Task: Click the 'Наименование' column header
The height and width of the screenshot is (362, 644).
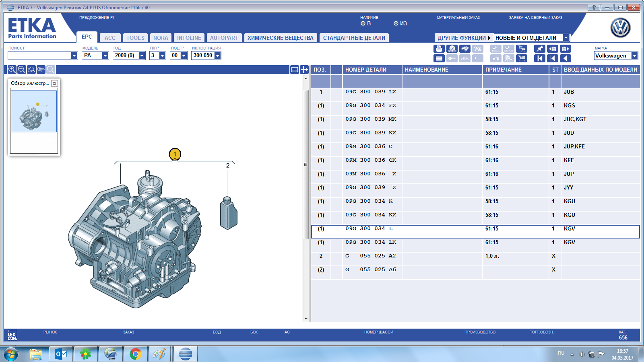Action: pos(442,70)
